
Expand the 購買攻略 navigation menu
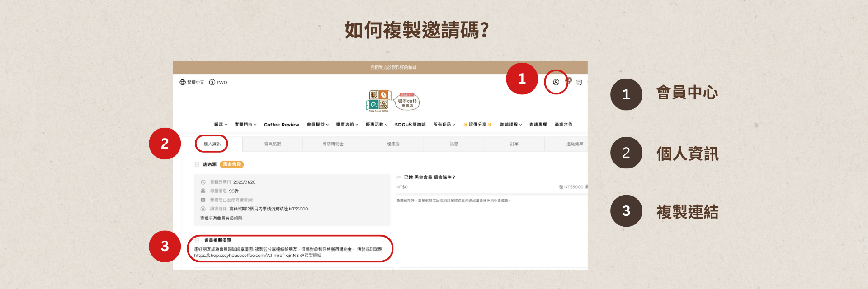click(347, 125)
